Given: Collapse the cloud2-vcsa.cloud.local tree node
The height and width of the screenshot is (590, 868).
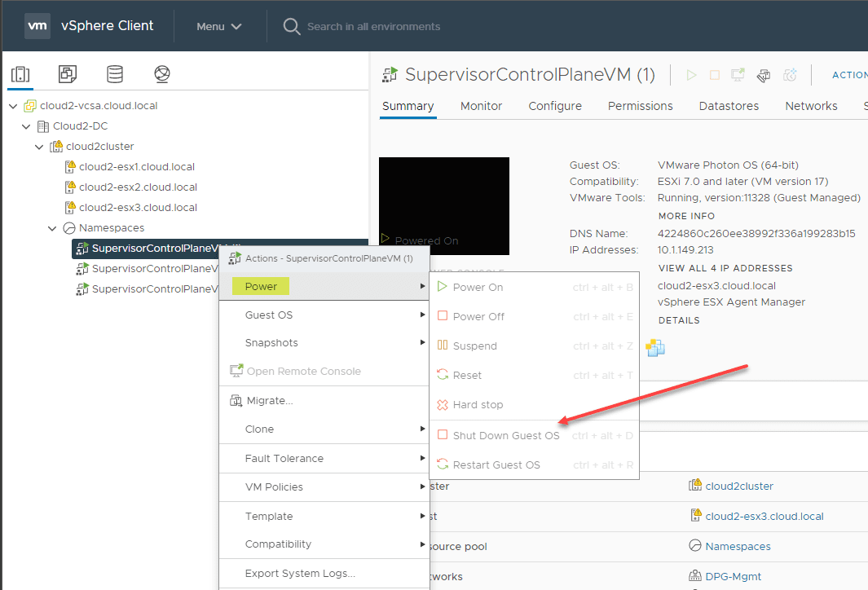Looking at the screenshot, I should 13,106.
